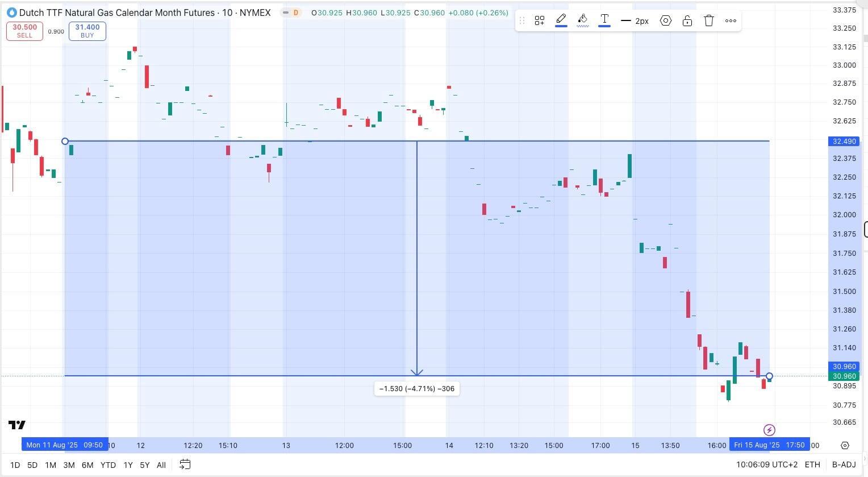The image size is (868, 477).
Task: Click the blue BUY 31.400 button
Action: 87,31
